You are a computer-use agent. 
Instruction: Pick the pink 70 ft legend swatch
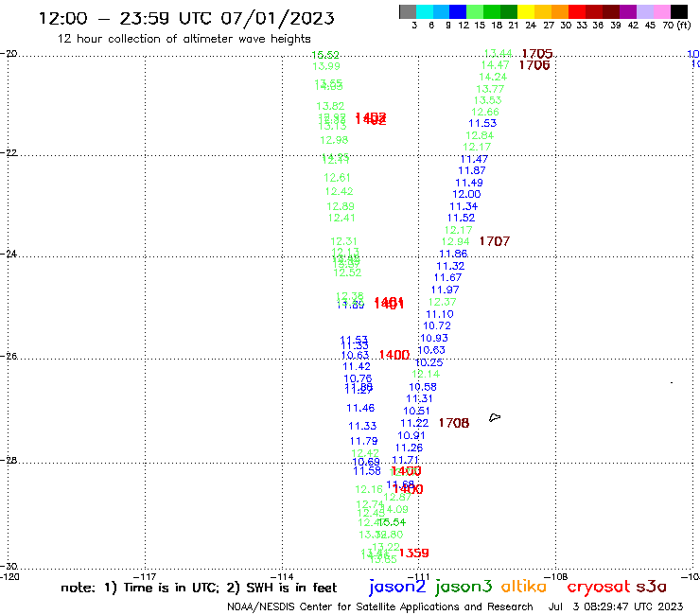pyautogui.click(x=661, y=11)
